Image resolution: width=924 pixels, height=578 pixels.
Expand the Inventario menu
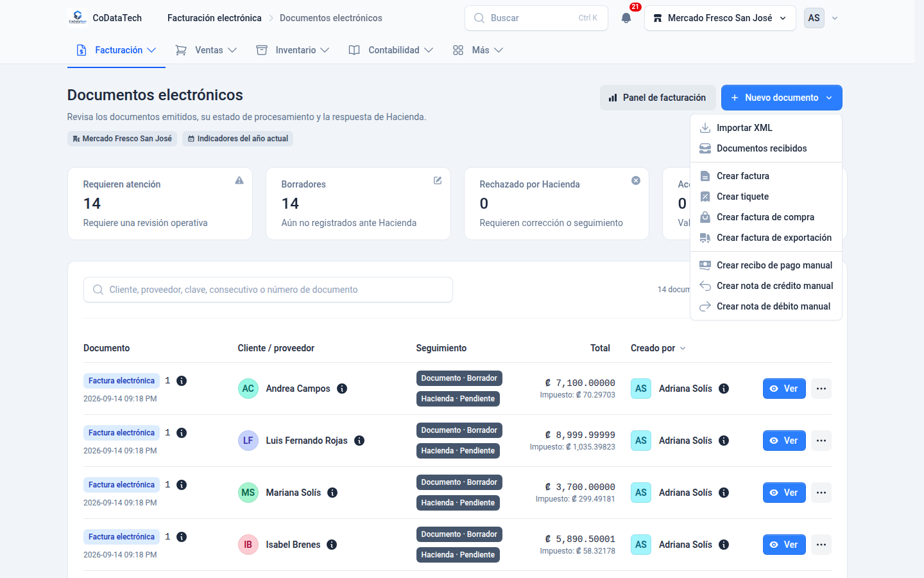(293, 50)
